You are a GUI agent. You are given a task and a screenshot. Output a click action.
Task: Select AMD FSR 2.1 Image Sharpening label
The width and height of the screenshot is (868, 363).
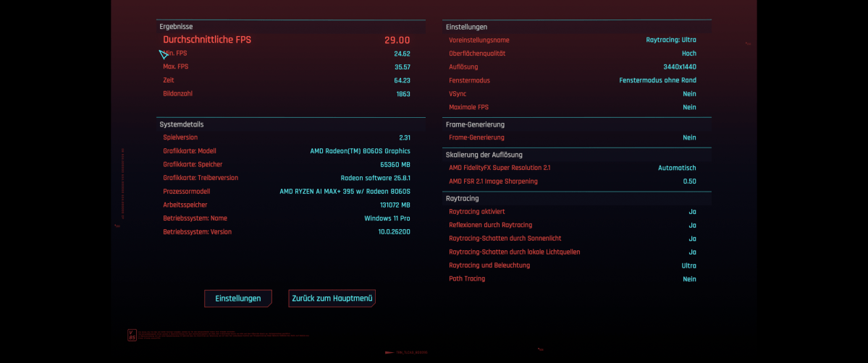click(493, 181)
